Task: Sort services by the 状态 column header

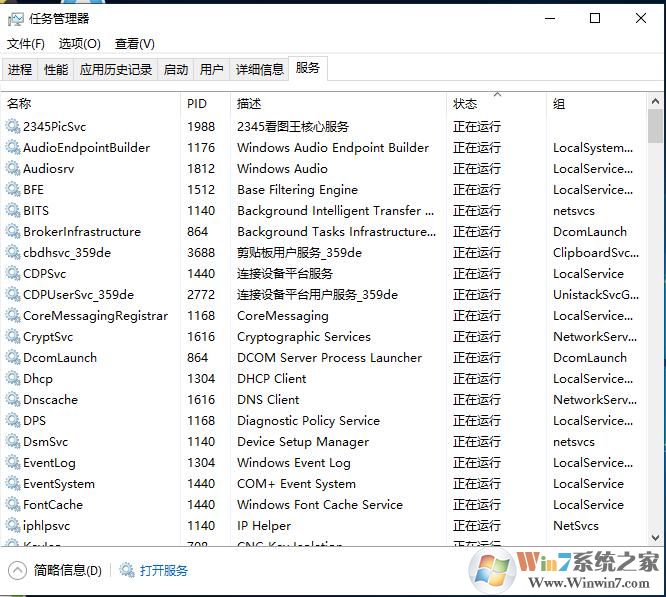Action: pos(466,104)
